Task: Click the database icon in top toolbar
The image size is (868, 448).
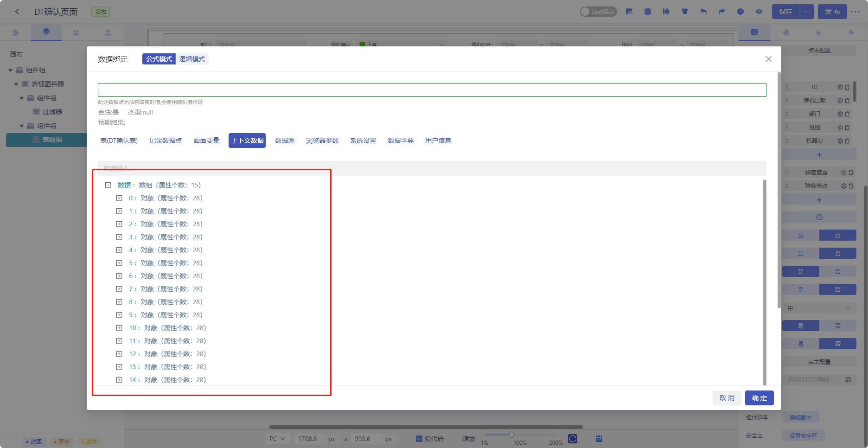Action: [x=648, y=12]
